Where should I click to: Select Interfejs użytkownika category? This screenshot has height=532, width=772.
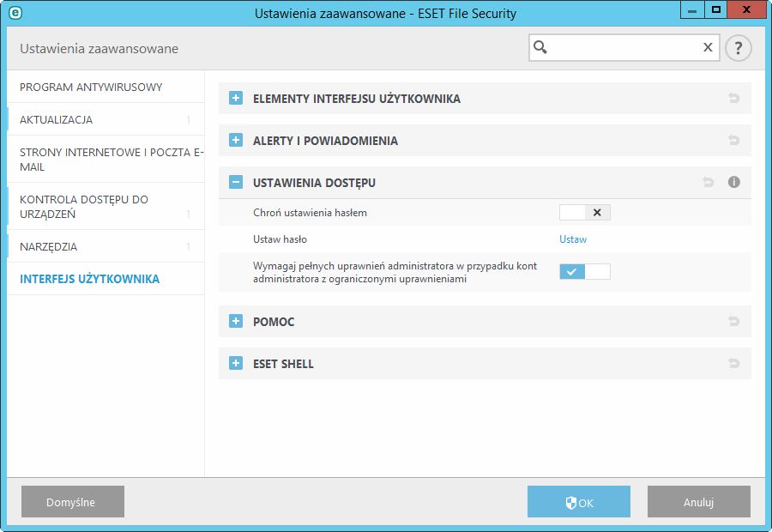tap(106, 279)
